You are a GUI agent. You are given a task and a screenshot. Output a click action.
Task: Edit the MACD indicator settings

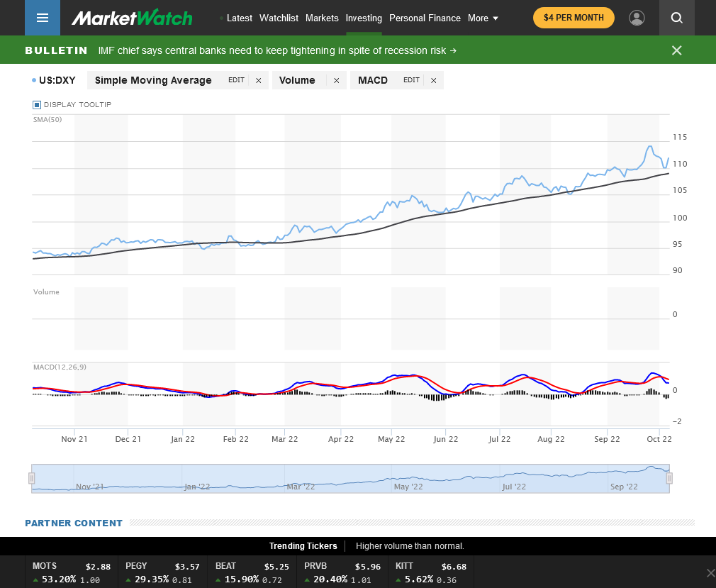click(411, 80)
